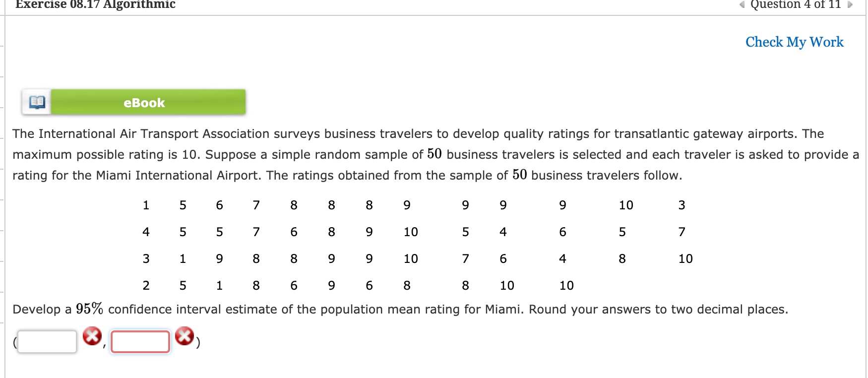The image size is (868, 378).
Task: Click the value 3 ending the first row
Action: coord(682,205)
